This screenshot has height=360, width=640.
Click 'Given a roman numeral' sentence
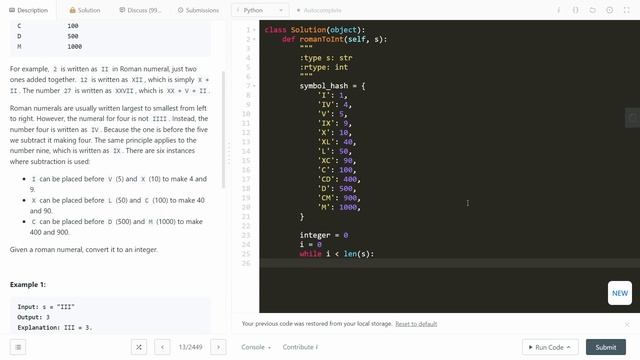click(x=84, y=249)
